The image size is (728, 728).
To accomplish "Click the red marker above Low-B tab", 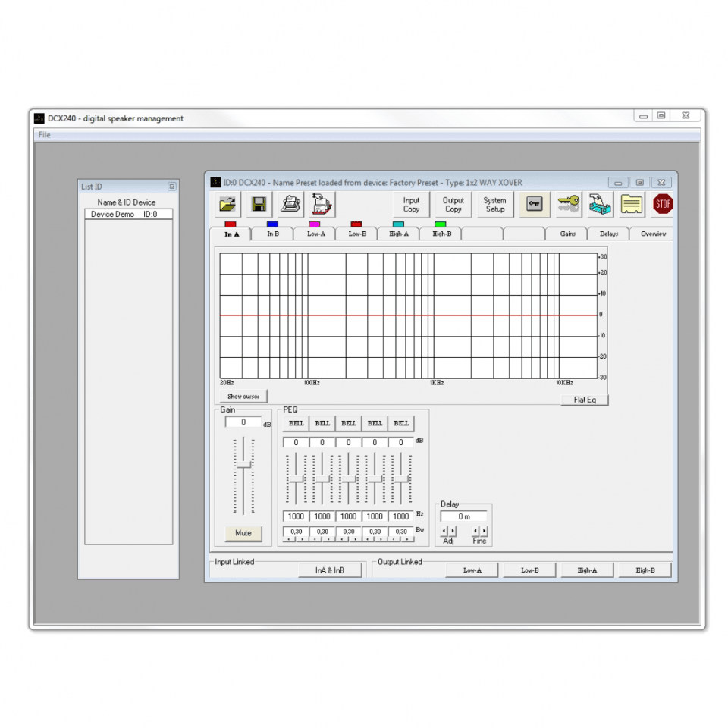I will (356, 224).
